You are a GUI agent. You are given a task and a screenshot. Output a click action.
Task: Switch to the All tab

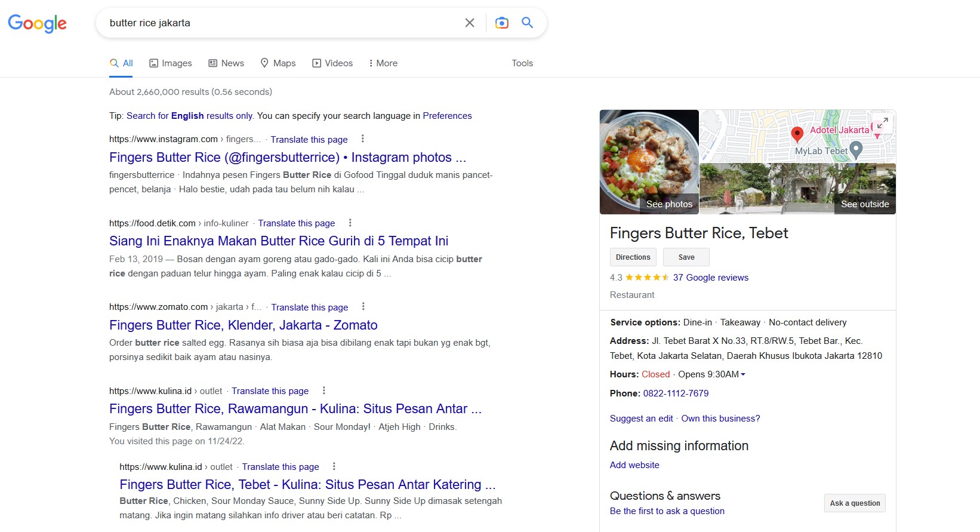pyautogui.click(x=121, y=63)
